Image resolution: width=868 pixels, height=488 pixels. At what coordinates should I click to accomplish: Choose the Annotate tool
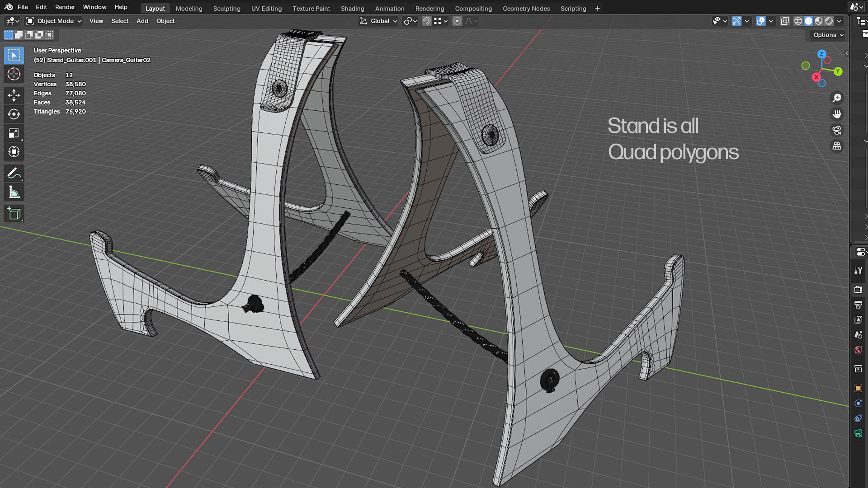14,174
